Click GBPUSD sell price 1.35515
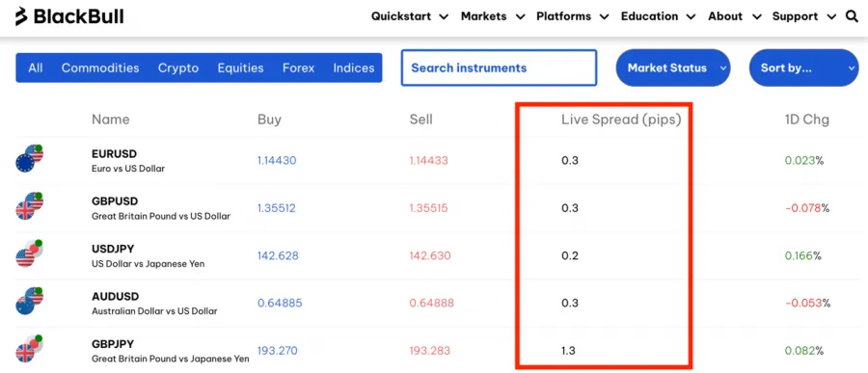868x373 pixels. tap(428, 208)
